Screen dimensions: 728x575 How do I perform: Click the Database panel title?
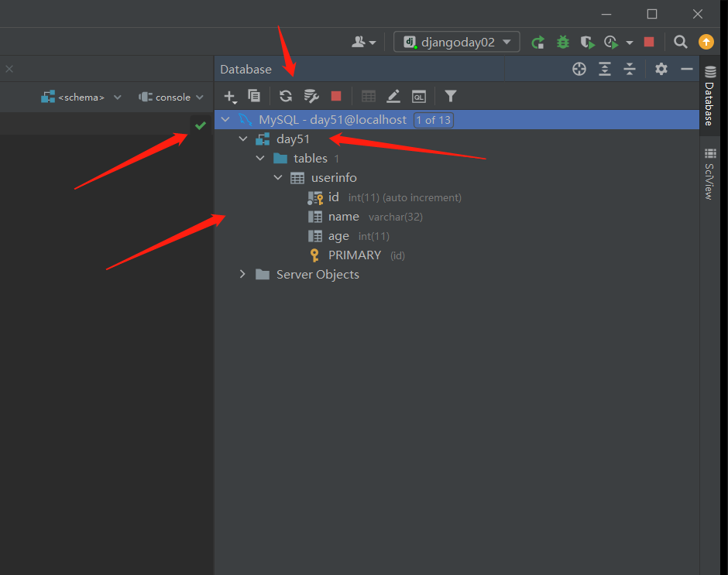click(246, 69)
